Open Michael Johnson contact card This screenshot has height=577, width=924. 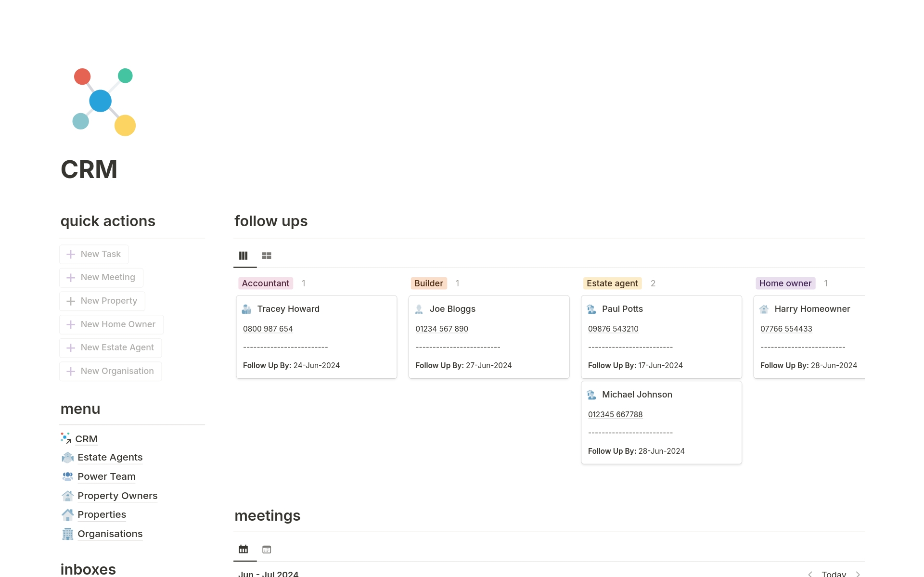661,422
